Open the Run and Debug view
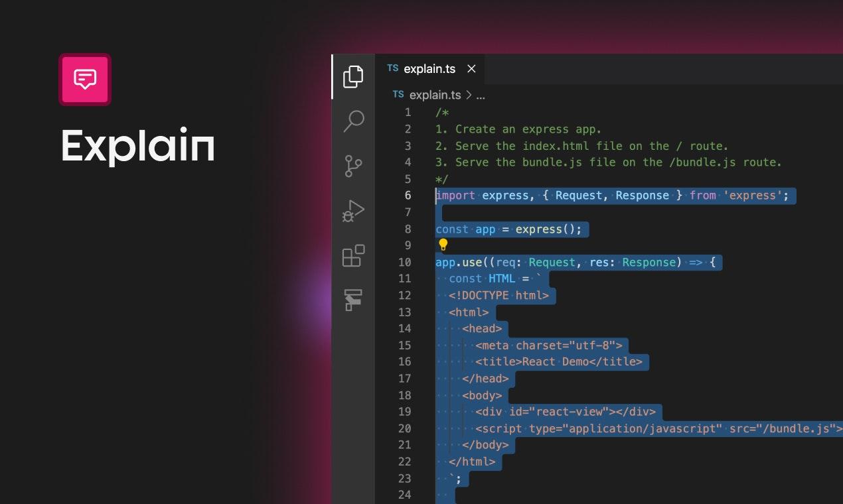 353,211
